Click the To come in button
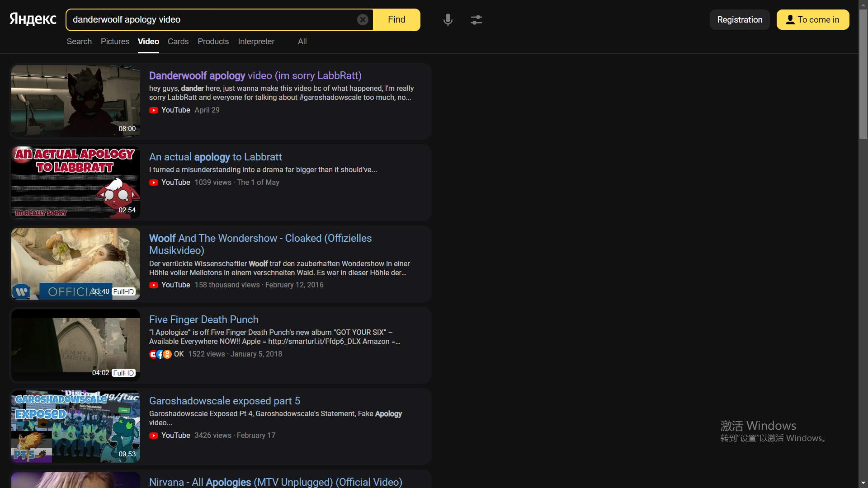The width and height of the screenshot is (868, 488). [812, 19]
